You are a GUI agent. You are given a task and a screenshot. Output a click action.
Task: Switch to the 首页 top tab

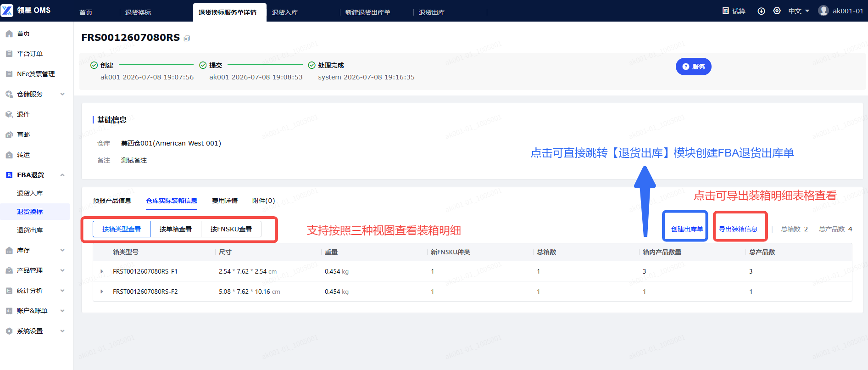[86, 12]
